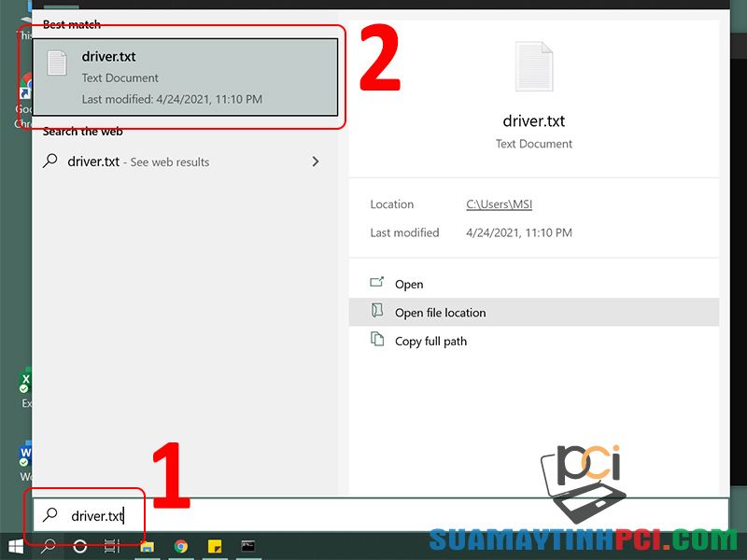Screen dimensions: 747x560
Task: Select driver.txt See web results entry
Action: [x=185, y=161]
